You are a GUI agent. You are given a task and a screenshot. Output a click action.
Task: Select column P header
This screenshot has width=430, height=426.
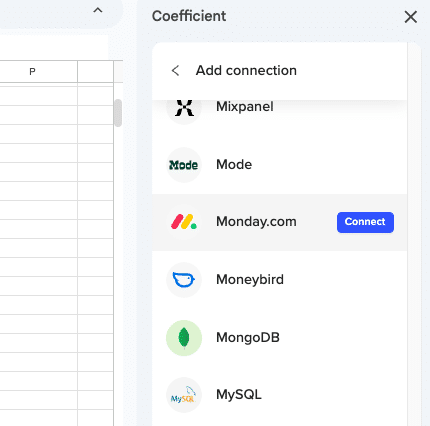click(x=32, y=71)
